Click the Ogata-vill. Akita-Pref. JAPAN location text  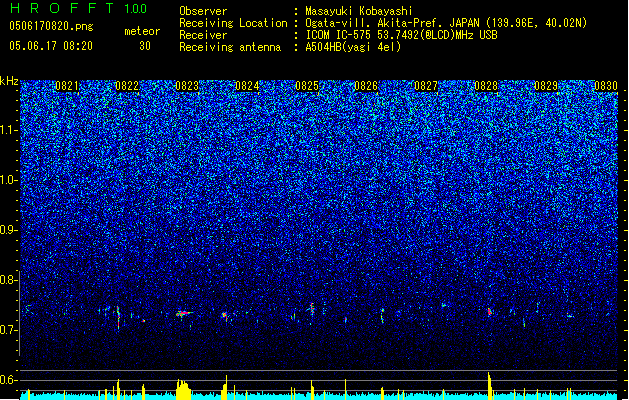[x=446, y=23]
